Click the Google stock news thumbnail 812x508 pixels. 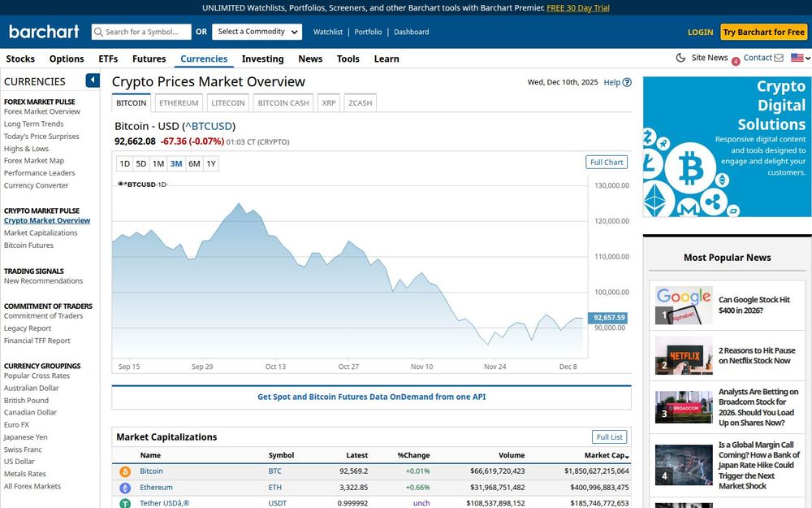pyautogui.click(x=684, y=306)
